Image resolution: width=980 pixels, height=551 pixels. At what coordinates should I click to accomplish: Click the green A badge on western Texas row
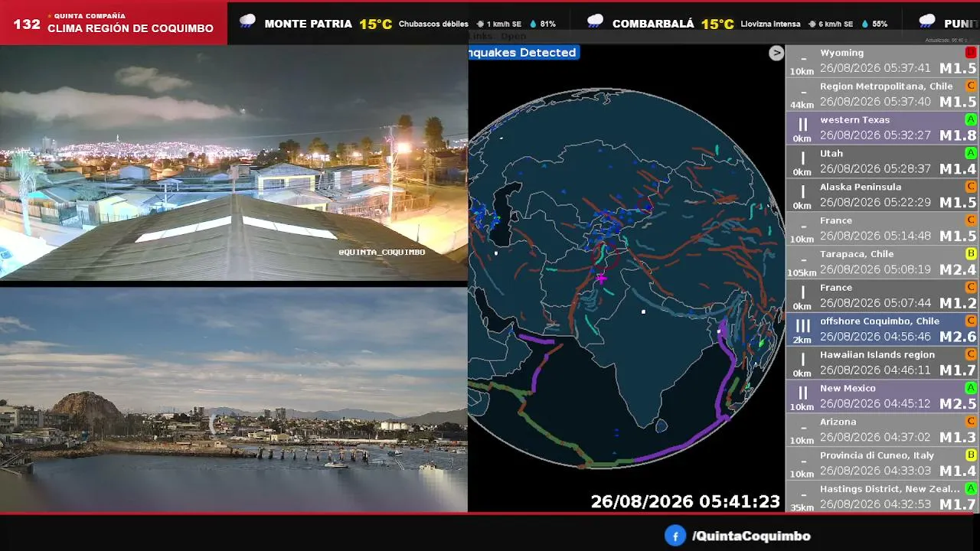pos(971,120)
